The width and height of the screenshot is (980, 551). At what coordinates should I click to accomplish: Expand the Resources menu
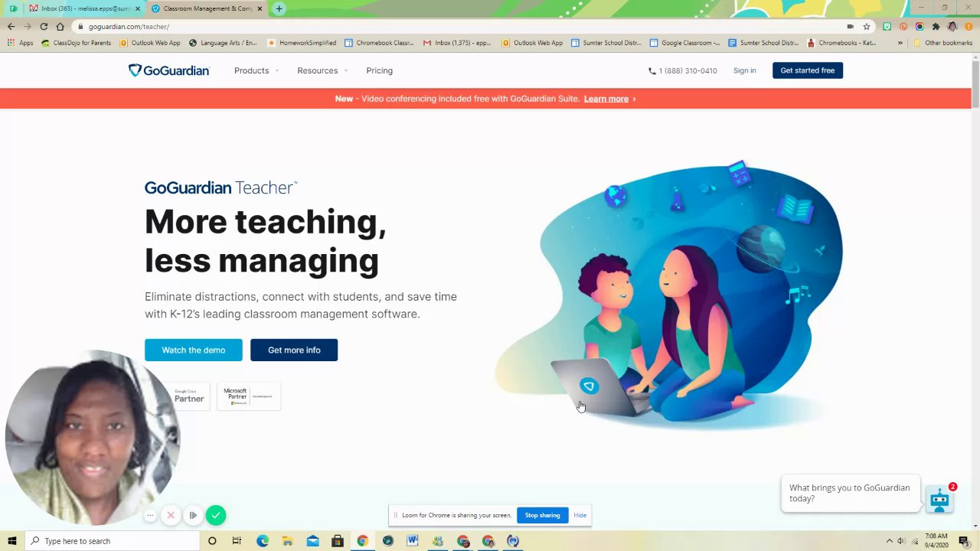click(322, 70)
